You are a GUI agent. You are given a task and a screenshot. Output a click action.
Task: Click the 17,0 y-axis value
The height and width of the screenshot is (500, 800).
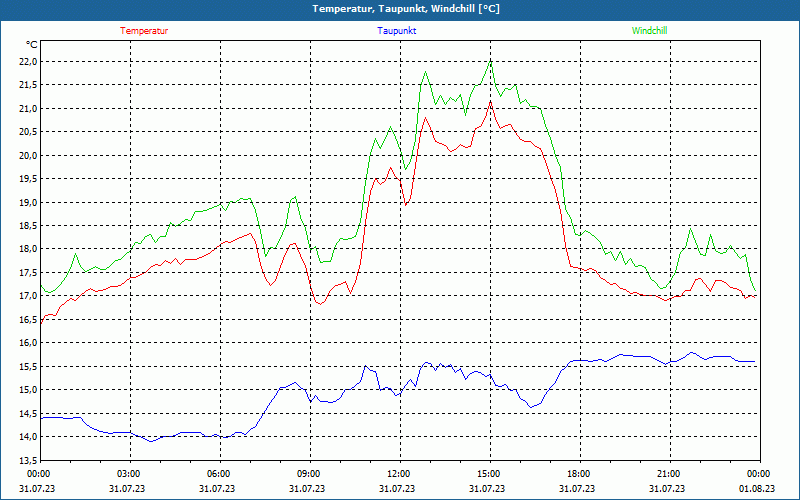[x=29, y=296]
